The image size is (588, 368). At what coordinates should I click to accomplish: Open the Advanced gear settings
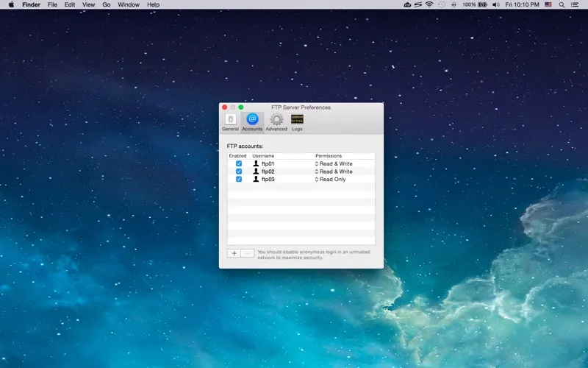[x=276, y=121]
